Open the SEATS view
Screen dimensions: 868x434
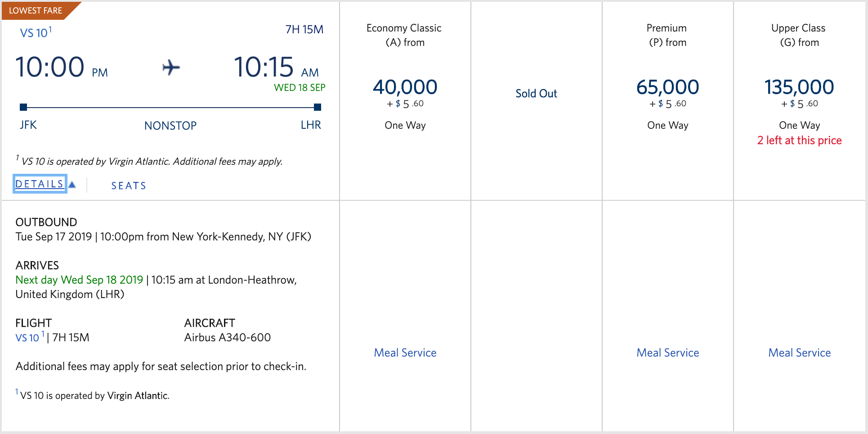(129, 185)
